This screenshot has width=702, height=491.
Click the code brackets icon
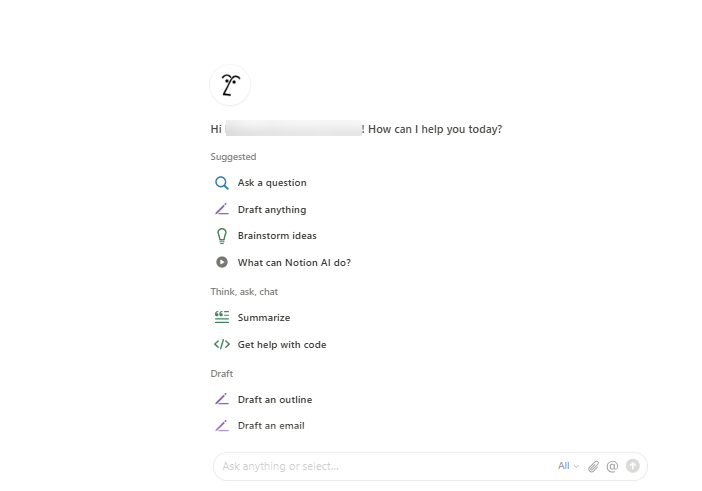click(x=222, y=345)
